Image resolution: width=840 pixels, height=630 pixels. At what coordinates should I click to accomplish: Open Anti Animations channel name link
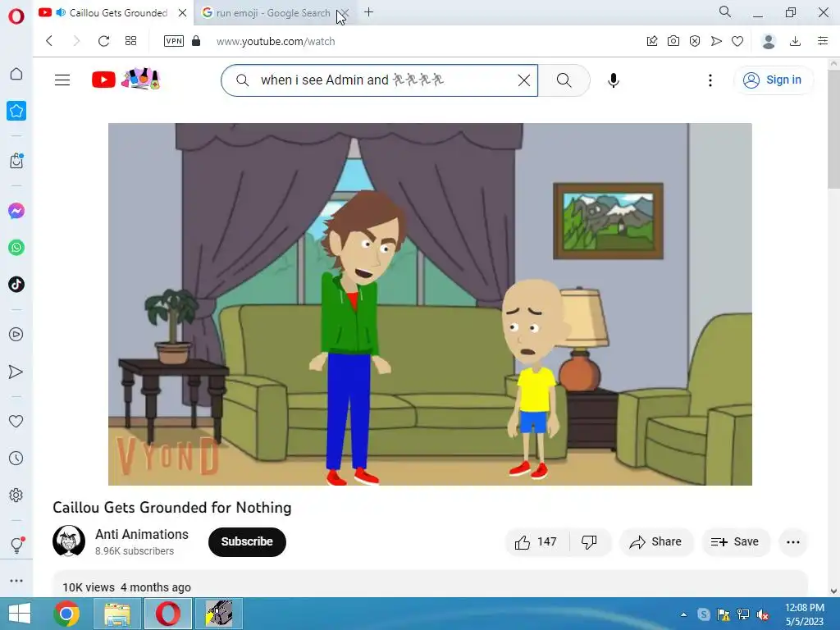tap(142, 534)
